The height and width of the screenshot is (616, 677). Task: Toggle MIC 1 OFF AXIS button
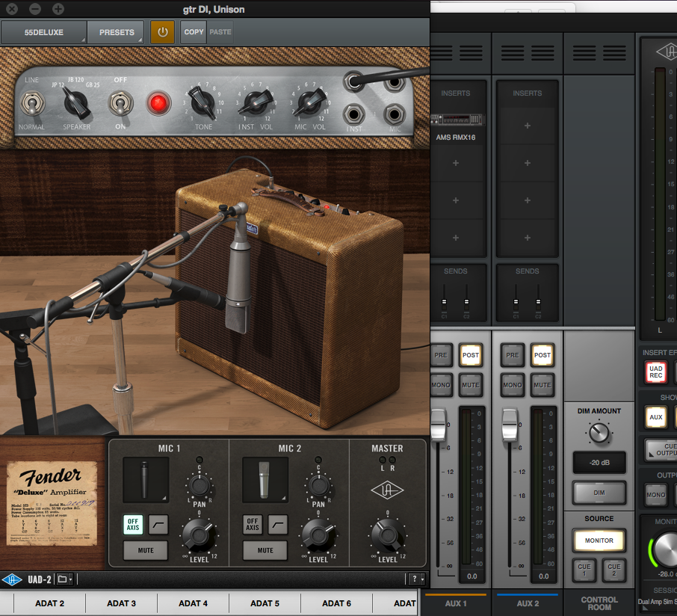coord(133,524)
